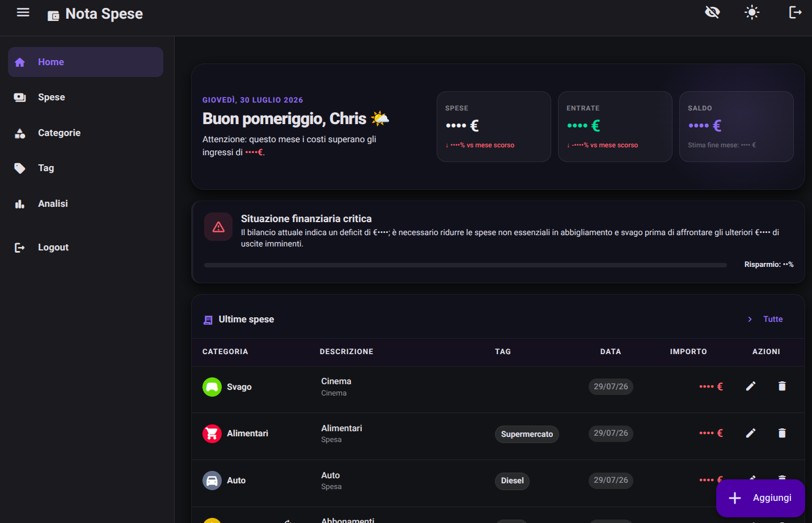Screen dimensions: 812x523
Task: Toggle hidden amounts visibility eye icon
Action: tap(712, 12)
